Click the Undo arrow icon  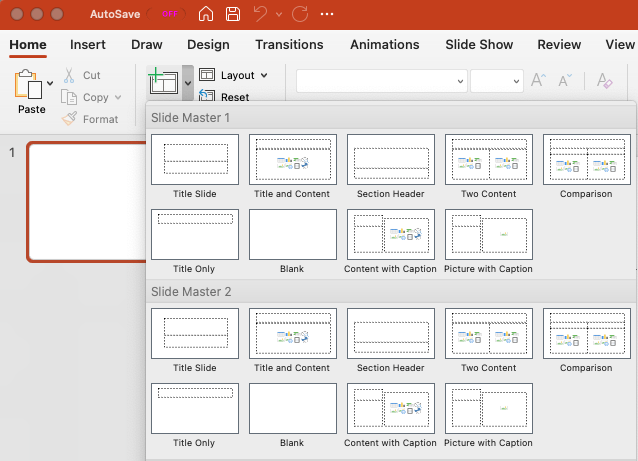[262, 15]
